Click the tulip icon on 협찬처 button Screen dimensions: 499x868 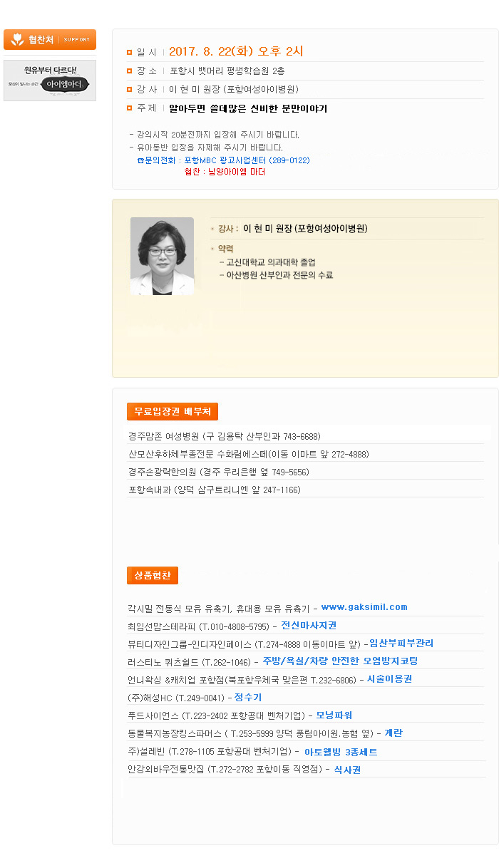click(17, 40)
